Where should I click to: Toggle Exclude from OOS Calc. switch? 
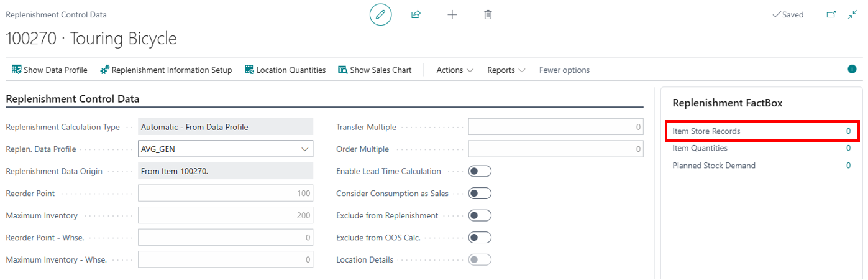(480, 238)
